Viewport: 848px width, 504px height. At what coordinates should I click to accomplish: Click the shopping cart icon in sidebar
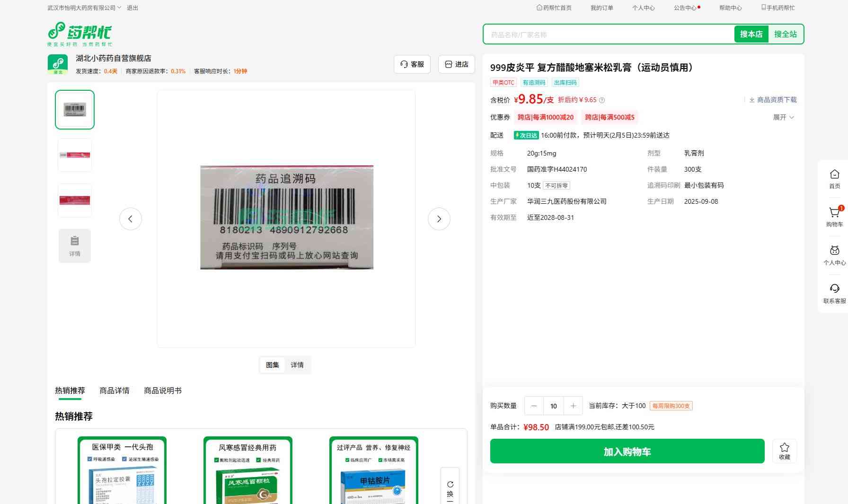[x=834, y=213]
